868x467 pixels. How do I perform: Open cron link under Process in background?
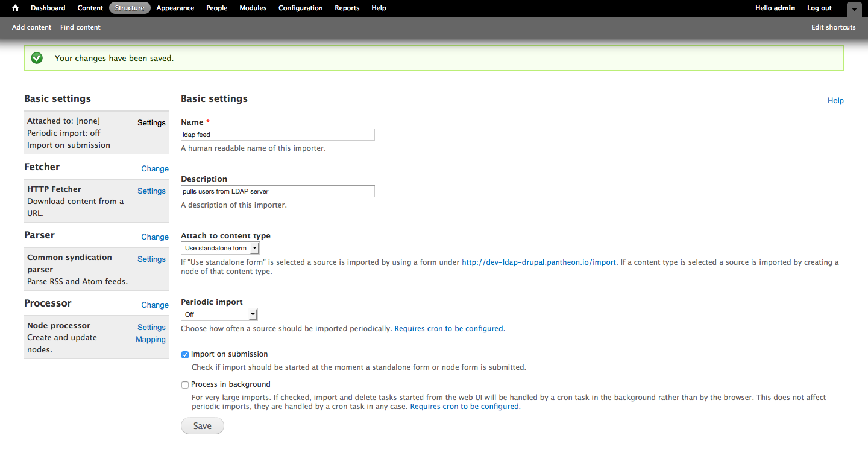pos(465,407)
